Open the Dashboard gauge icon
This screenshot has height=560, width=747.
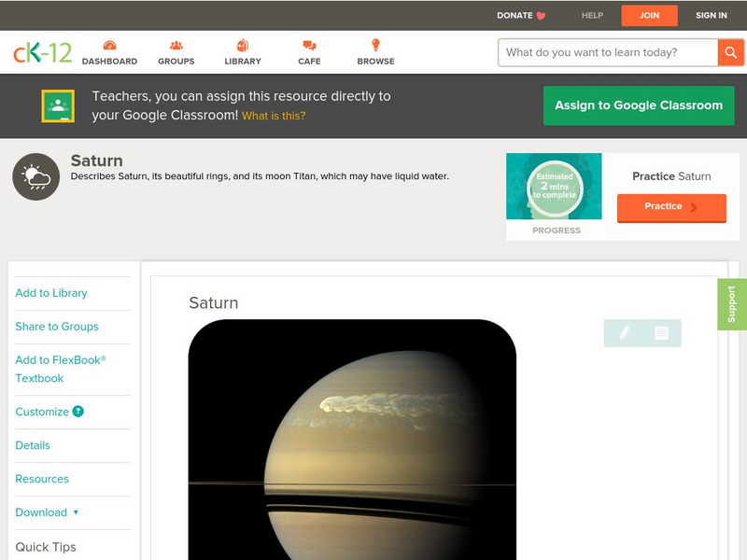pyautogui.click(x=109, y=45)
